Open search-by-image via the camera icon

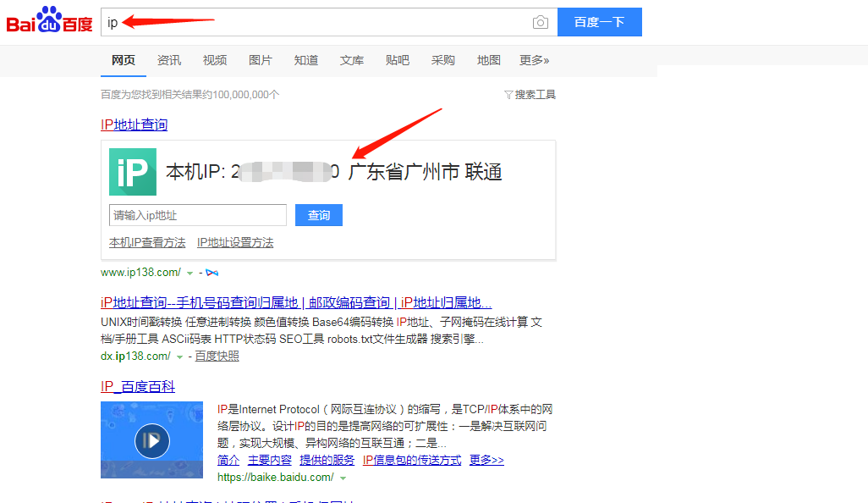pos(541,23)
